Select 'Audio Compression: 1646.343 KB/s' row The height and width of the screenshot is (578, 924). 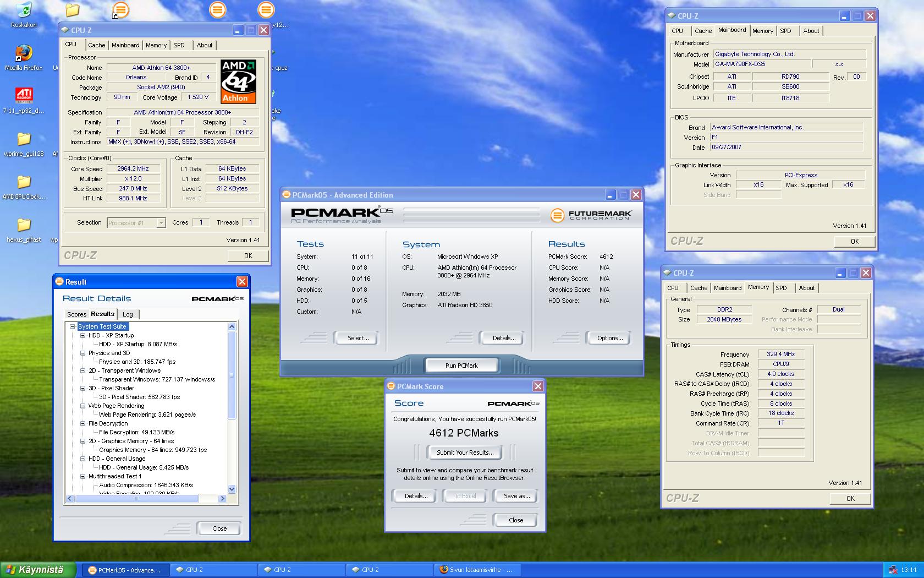pos(146,485)
